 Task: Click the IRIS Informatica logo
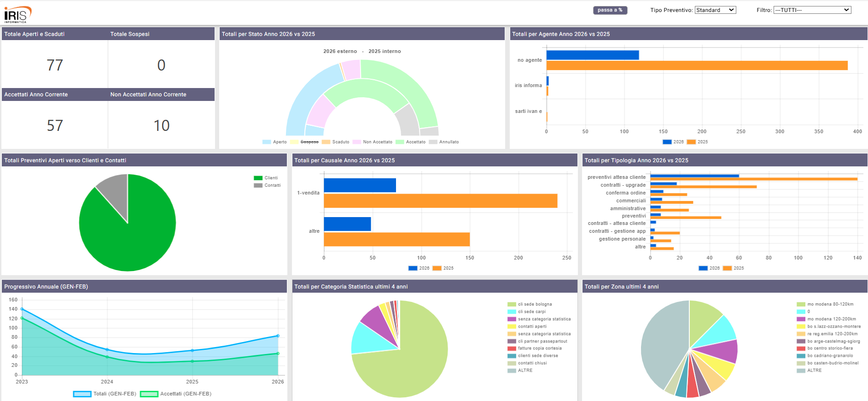coord(17,14)
